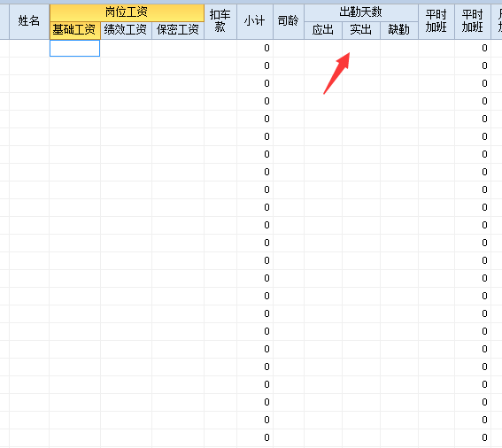This screenshot has width=502, height=448.
Task: Select the 姓名 header cell
Action: point(29,21)
